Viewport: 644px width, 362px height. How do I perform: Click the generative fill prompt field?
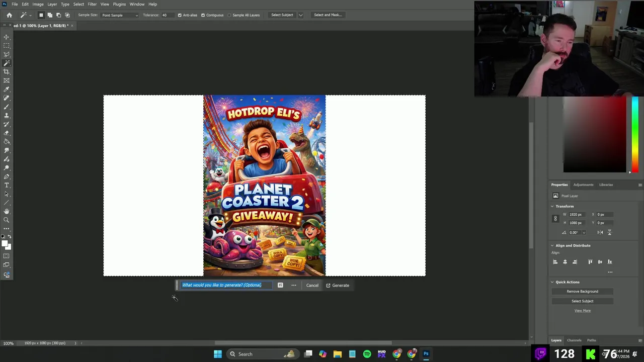click(x=227, y=286)
